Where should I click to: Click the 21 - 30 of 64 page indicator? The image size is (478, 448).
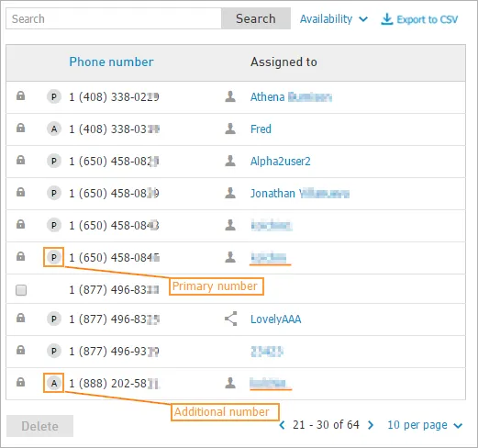pos(326,425)
